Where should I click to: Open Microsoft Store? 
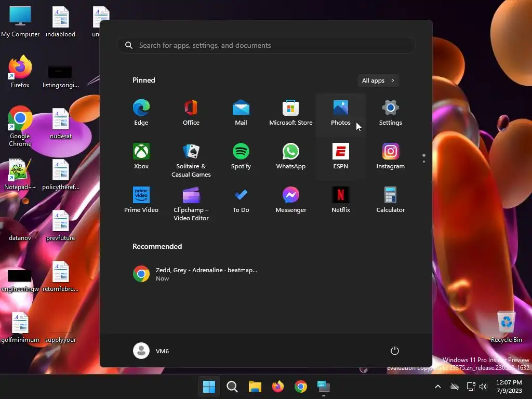pyautogui.click(x=291, y=113)
